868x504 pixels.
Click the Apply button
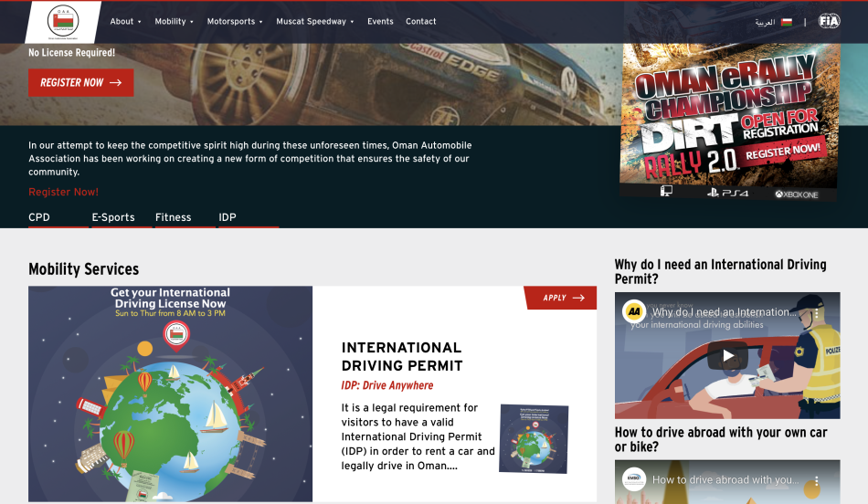tap(561, 298)
